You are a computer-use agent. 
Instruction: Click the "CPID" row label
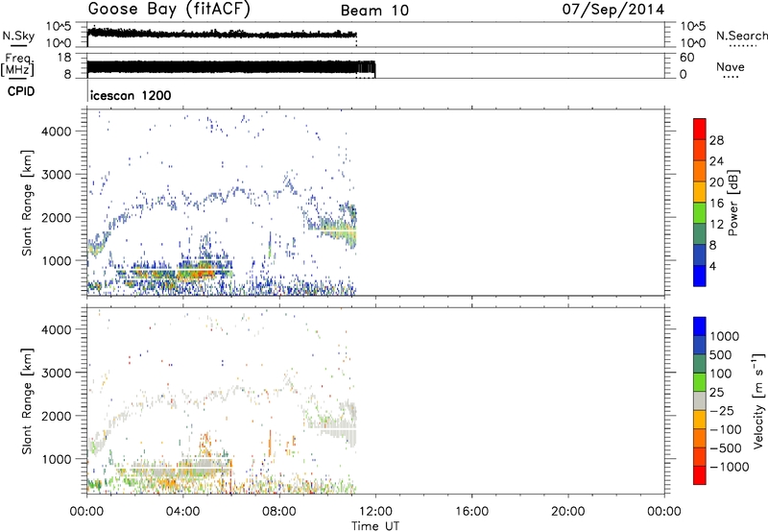point(21,91)
